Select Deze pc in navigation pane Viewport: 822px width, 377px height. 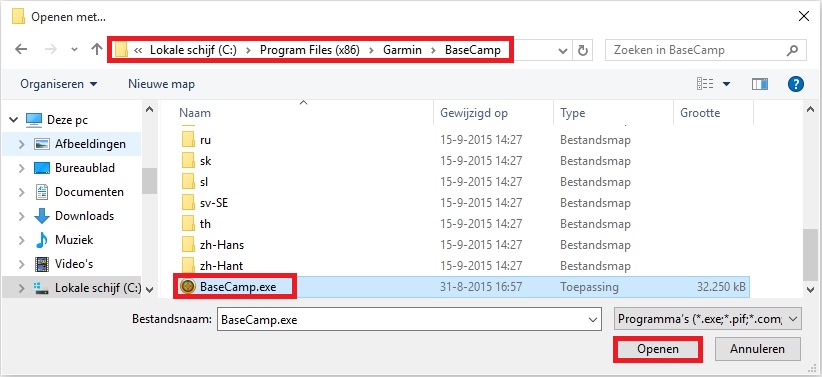tap(67, 120)
